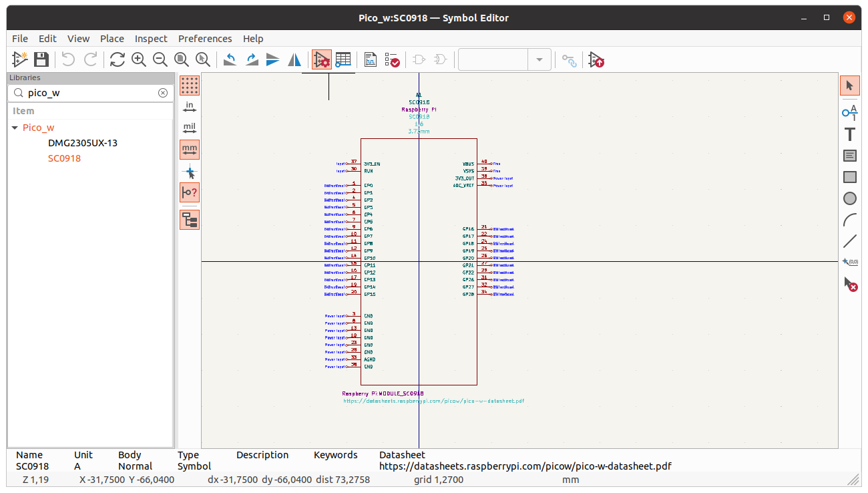Mirror the symbol vertically
This screenshot has height=493, width=868.
[x=273, y=59]
